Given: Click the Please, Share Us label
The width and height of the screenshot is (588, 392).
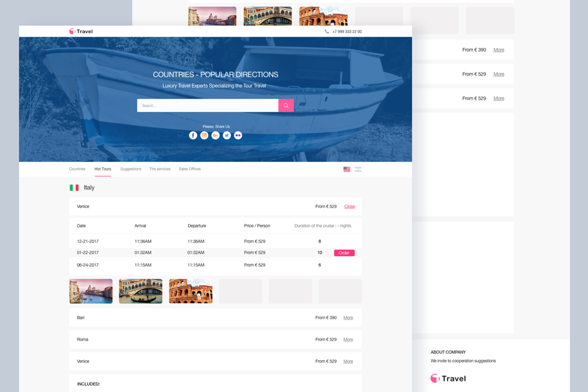Looking at the screenshot, I should click(216, 126).
